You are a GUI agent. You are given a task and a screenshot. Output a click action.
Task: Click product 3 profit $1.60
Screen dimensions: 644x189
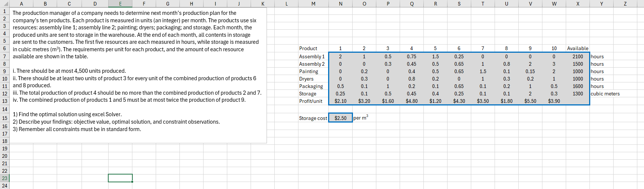pyautogui.click(x=388, y=101)
